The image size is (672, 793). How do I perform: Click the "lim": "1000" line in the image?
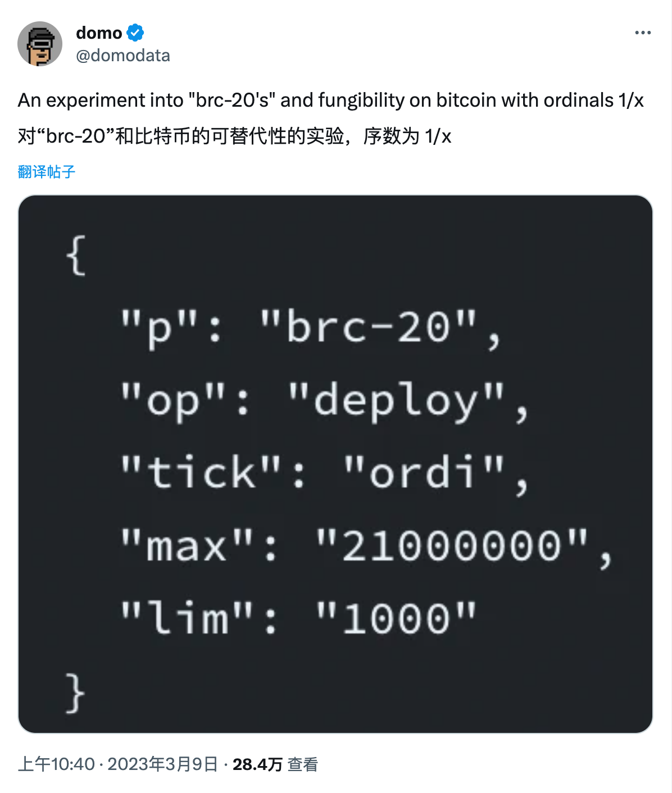[298, 619]
